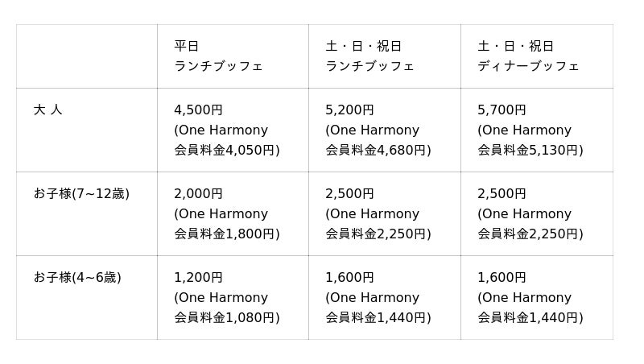Screen dimensions: 644x364
Task: Select the 大人 row label
Action: [47, 110]
